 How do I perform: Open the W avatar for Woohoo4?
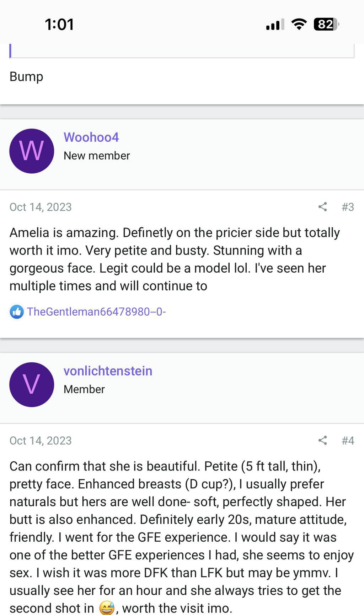pos(32,151)
